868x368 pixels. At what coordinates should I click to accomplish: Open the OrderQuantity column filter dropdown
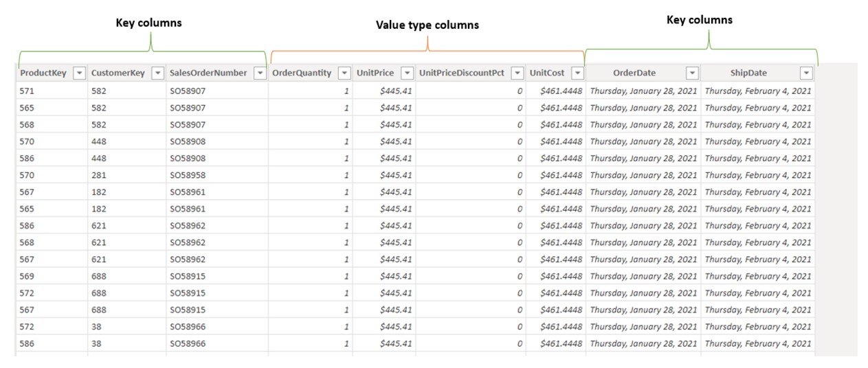pyautogui.click(x=344, y=73)
